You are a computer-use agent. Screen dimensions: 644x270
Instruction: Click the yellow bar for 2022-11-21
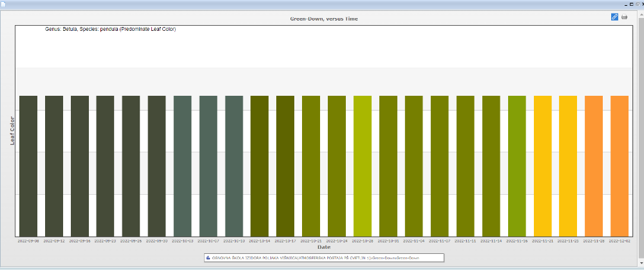tap(542, 166)
